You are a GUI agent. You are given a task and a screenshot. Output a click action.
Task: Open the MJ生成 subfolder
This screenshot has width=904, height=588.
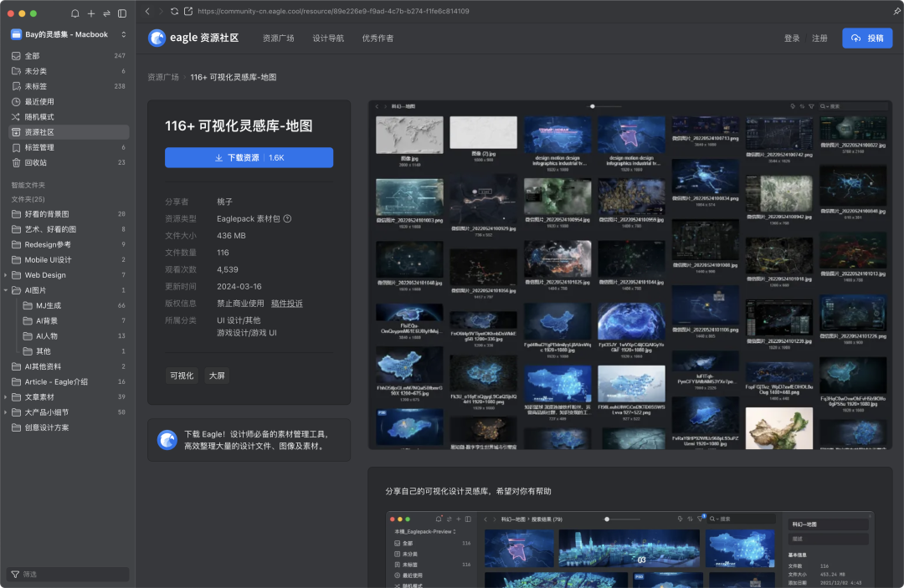(x=74, y=305)
